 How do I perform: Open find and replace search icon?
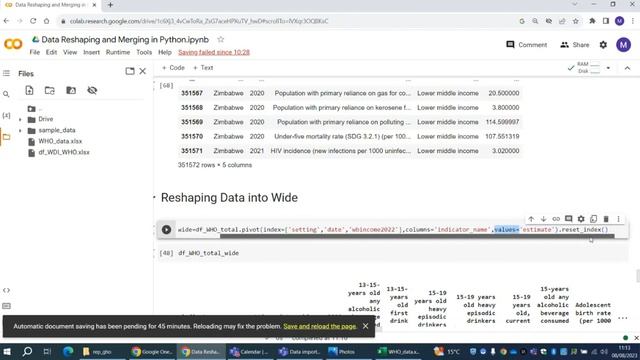click(x=6, y=94)
